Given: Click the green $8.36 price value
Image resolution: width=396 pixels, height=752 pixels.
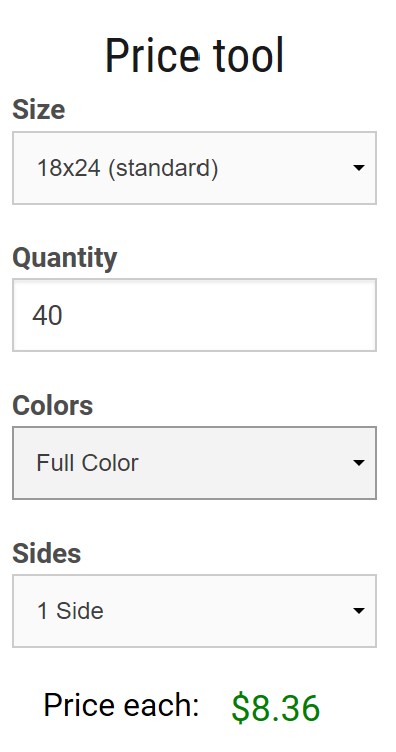Looking at the screenshot, I should point(276,708).
